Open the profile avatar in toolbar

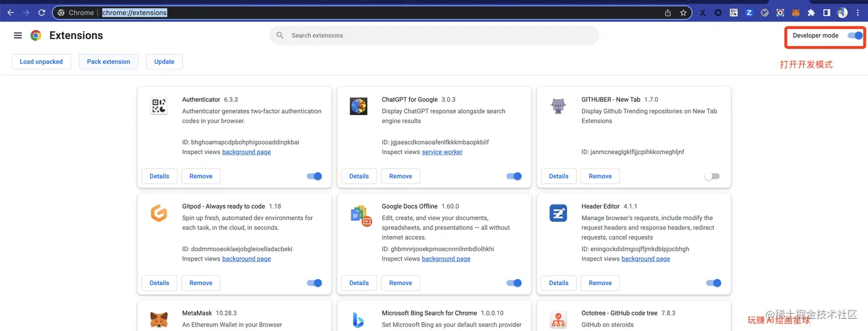click(x=842, y=13)
